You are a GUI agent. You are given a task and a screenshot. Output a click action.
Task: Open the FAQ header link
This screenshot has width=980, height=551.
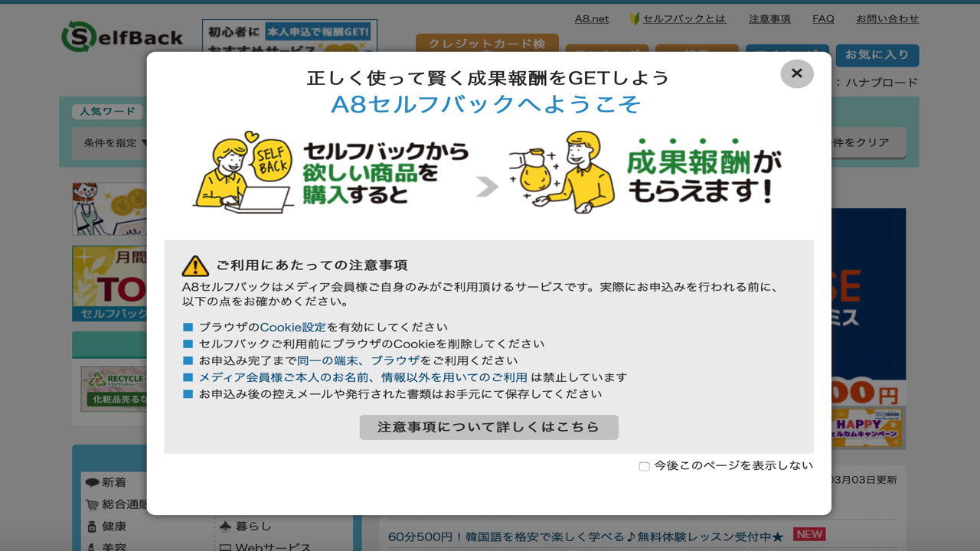click(x=823, y=19)
